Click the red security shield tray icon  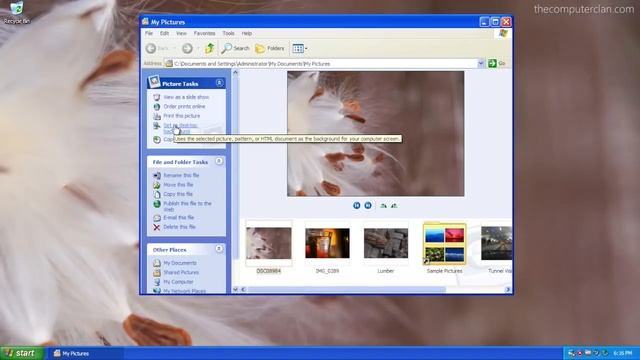point(580,353)
